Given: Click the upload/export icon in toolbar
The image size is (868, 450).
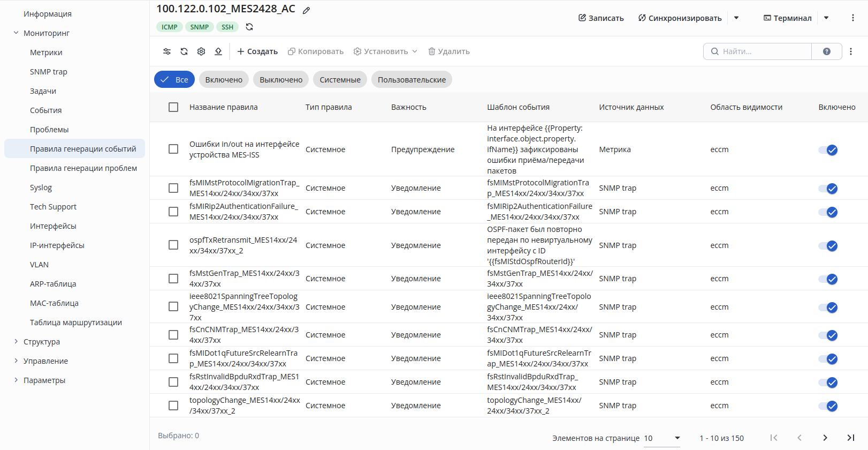Looking at the screenshot, I should 218,51.
